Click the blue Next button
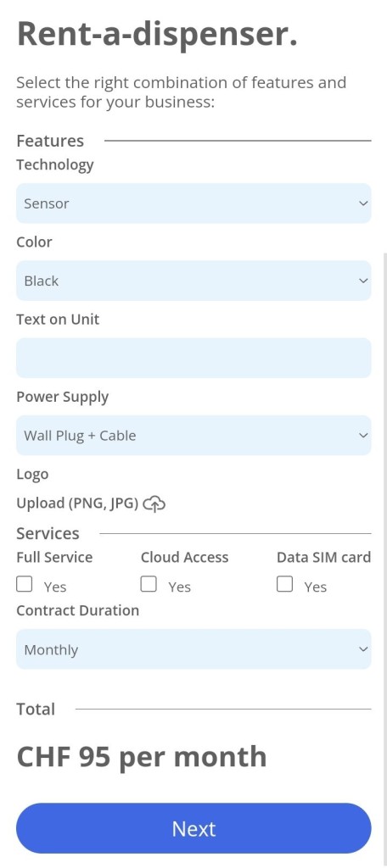387x868 pixels. pos(193,828)
